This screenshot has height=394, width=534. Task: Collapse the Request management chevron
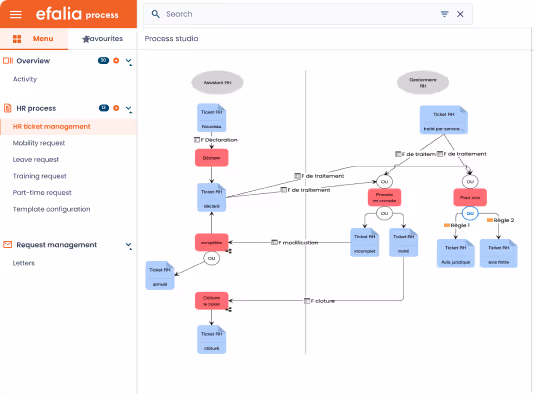(129, 246)
